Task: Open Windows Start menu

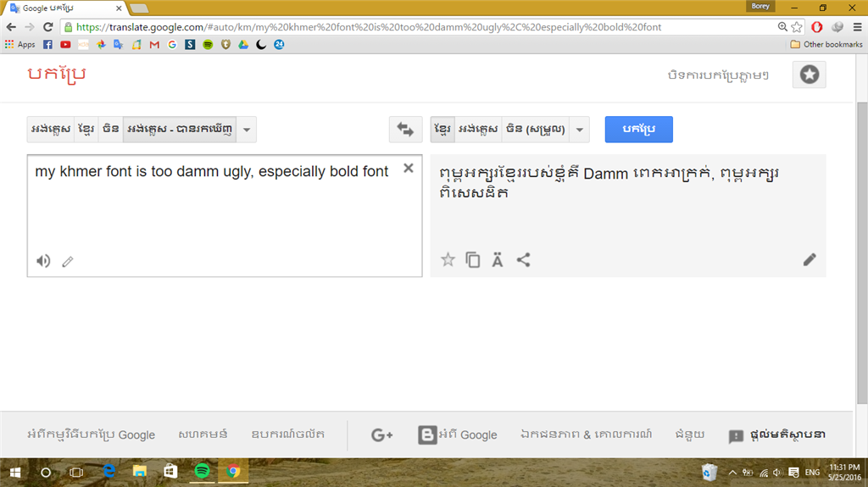Action: pyautogui.click(x=15, y=472)
